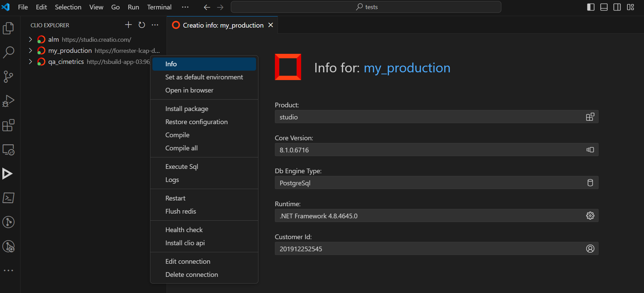
Task: Select Restart from context menu
Action: (175, 198)
